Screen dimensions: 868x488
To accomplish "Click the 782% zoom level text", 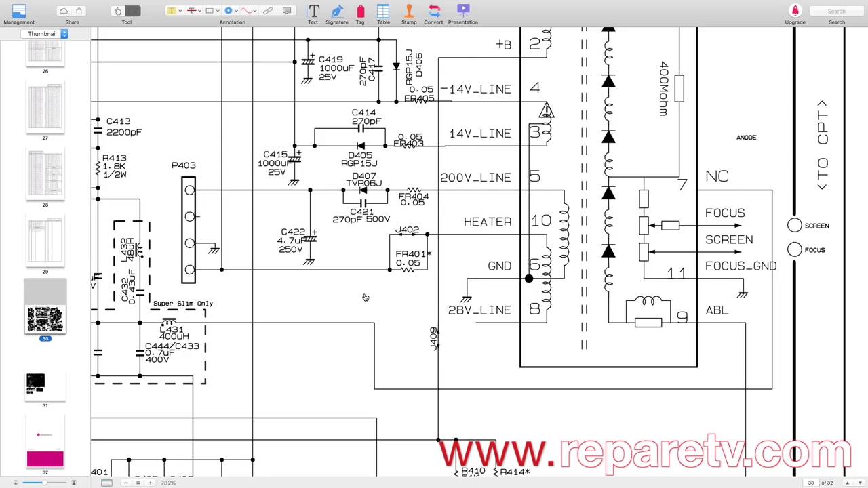I will (x=168, y=483).
